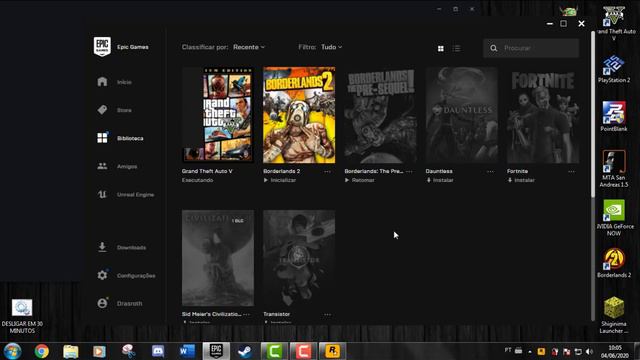The width and height of the screenshot is (640, 360).
Task: Open Borderlands The Pre-Sequel cover
Action: [x=380, y=115]
